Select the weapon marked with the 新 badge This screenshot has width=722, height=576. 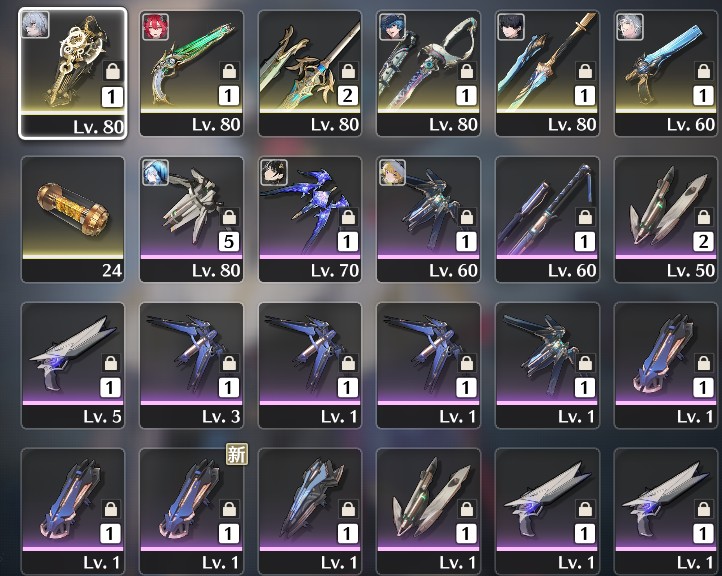[191, 511]
